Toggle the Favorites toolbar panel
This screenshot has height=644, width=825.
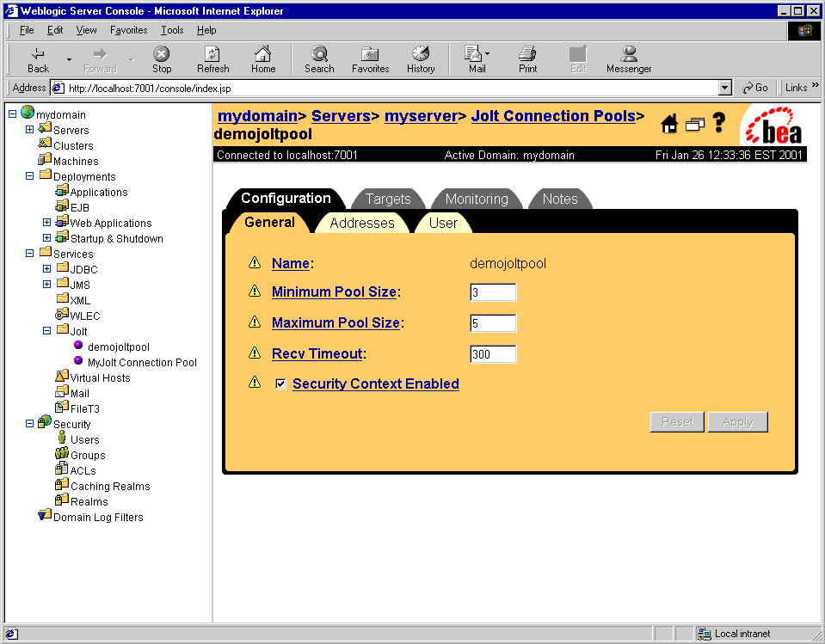pos(370,58)
